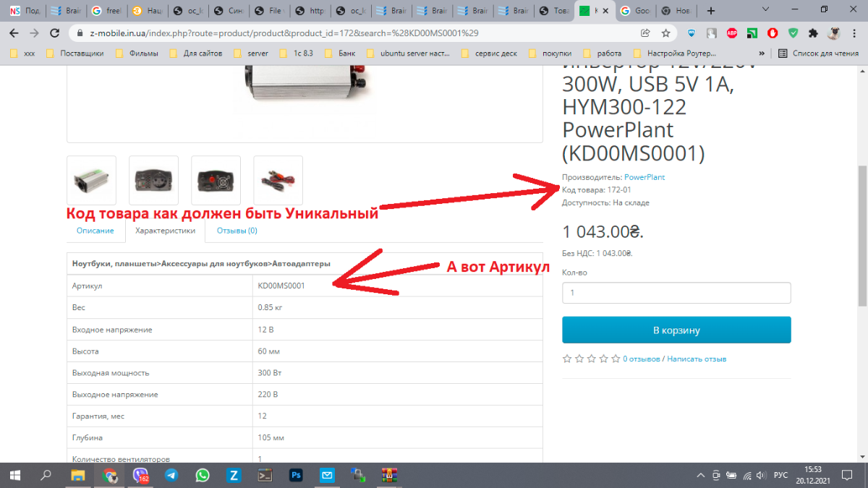The image size is (868, 488).
Task: Switch to the Отзывы (0) tab
Action: 237,231
